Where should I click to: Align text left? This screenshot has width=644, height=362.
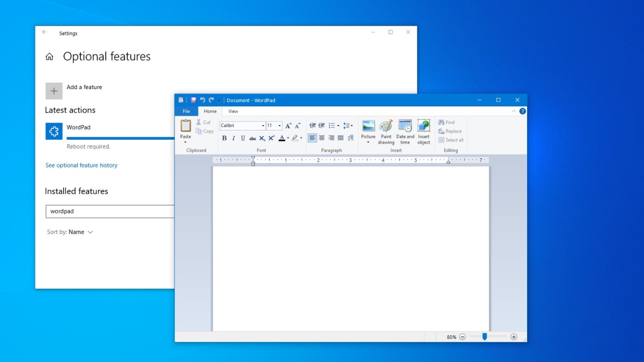click(x=312, y=138)
